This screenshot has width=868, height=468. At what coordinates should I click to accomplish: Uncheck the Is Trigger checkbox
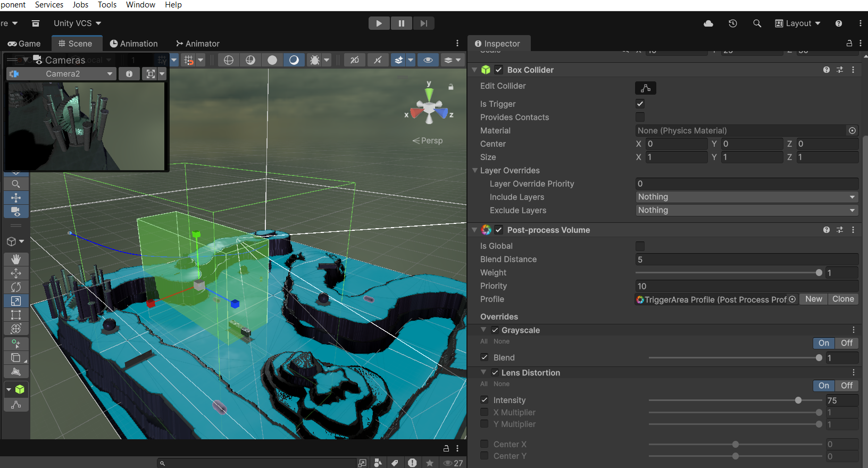click(x=640, y=104)
